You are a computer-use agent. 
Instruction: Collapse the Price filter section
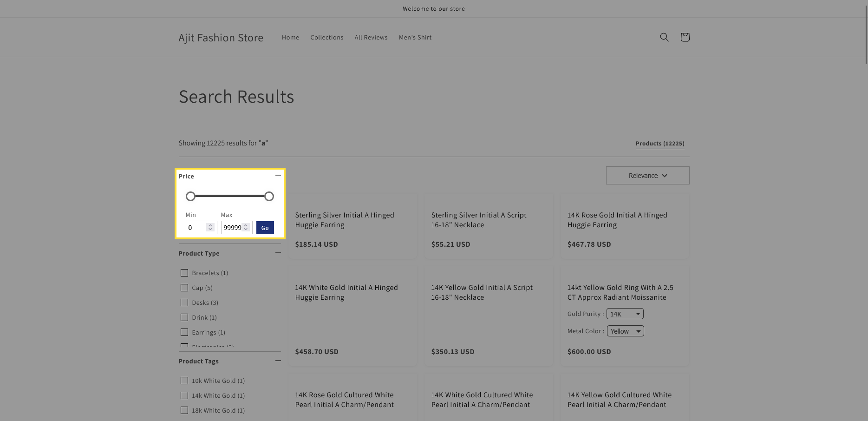tap(278, 176)
